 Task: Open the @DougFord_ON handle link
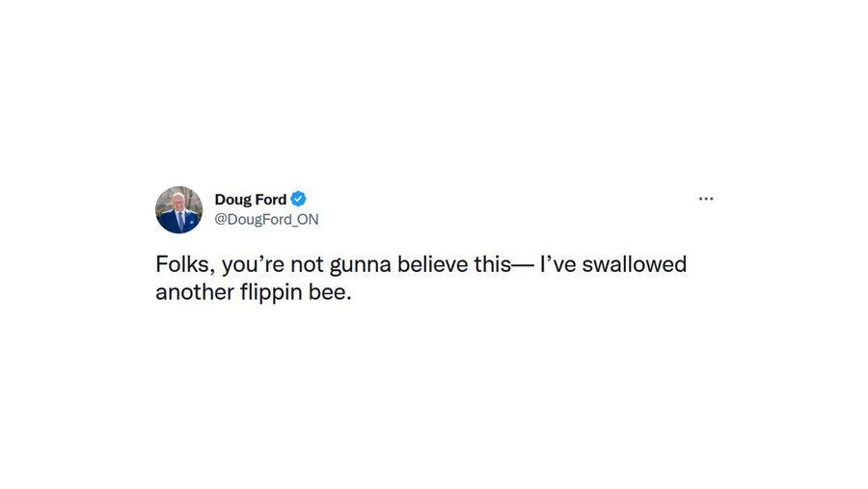[x=266, y=219]
